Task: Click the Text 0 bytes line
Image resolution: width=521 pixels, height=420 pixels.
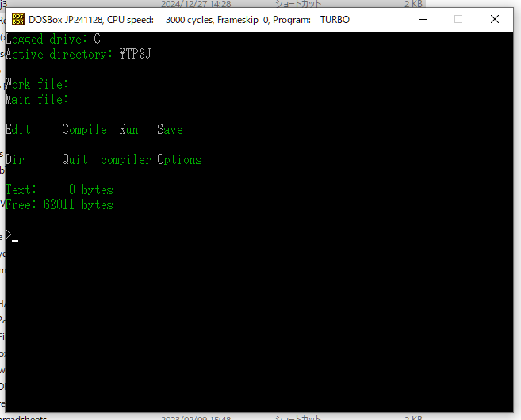Action: [59, 190]
